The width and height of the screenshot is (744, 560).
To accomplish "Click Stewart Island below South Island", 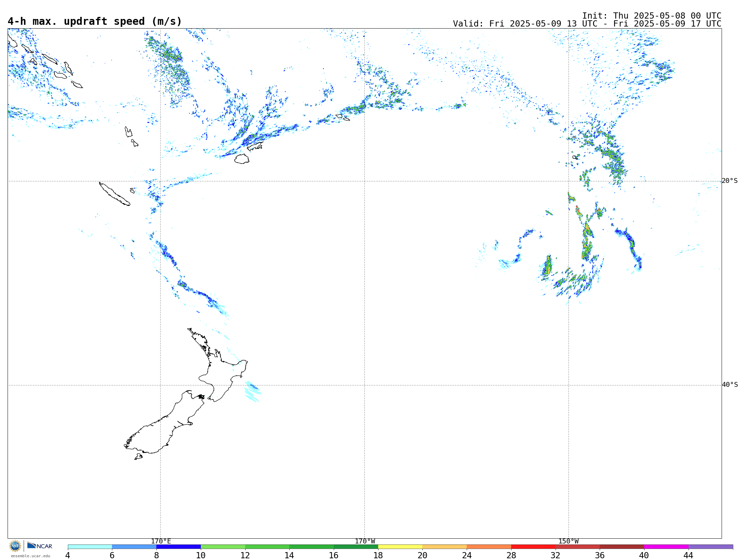I will tap(138, 457).
